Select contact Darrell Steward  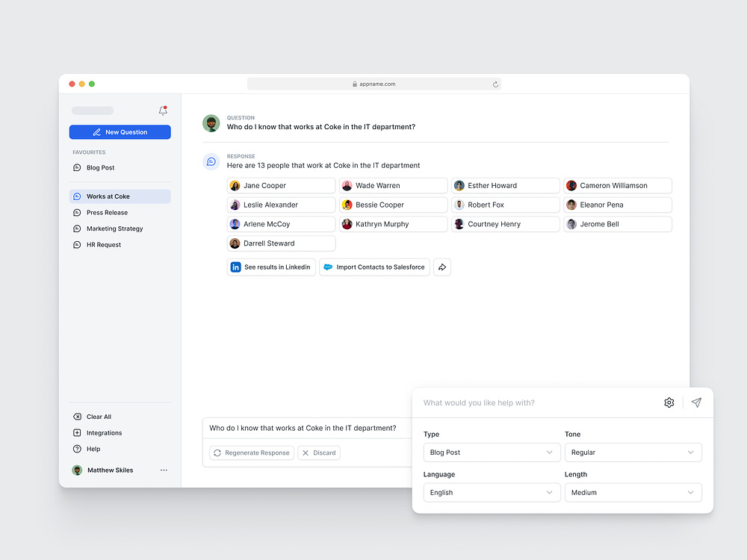tap(281, 243)
